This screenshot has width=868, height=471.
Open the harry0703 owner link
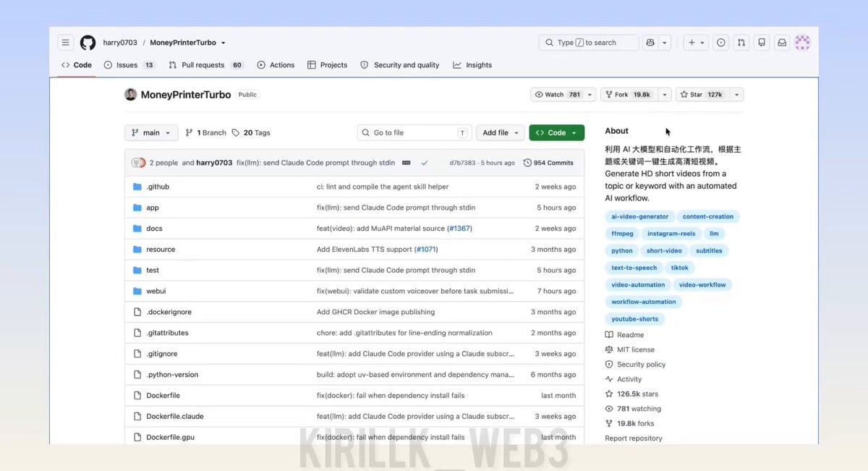120,43
